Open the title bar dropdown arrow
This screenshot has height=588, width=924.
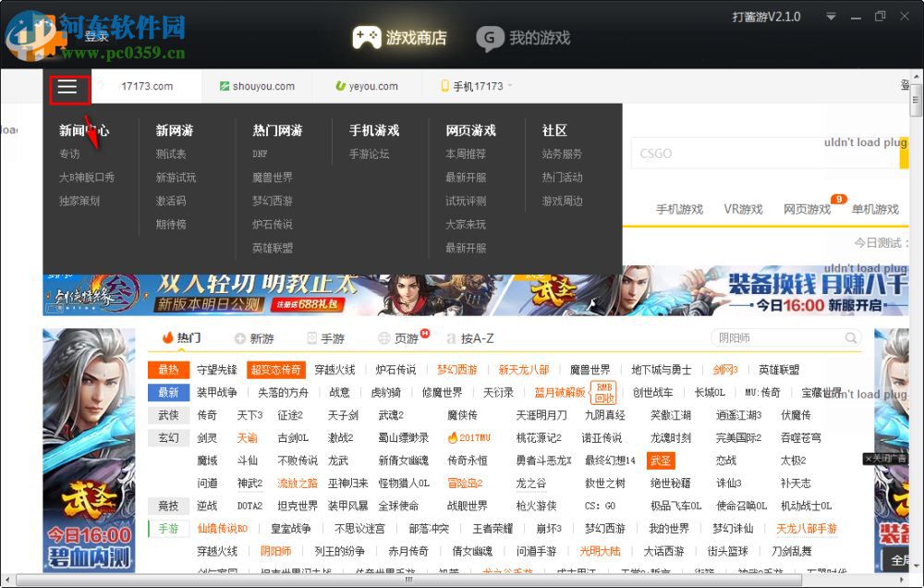pos(829,16)
